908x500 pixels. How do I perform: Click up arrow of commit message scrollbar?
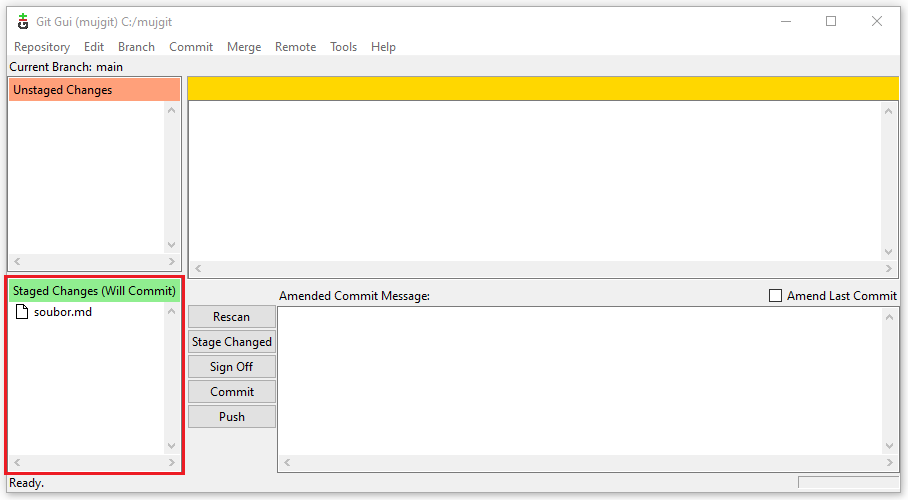[889, 316]
